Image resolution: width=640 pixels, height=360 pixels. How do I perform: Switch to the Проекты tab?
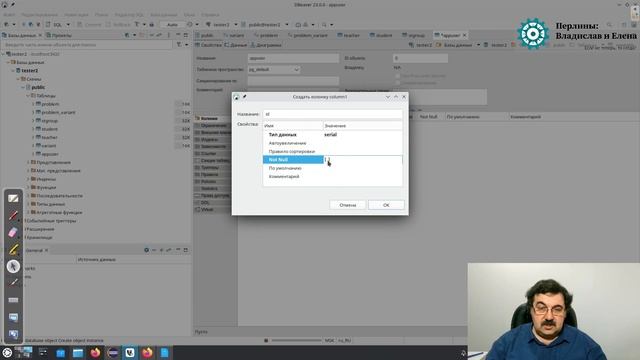[x=58, y=35]
